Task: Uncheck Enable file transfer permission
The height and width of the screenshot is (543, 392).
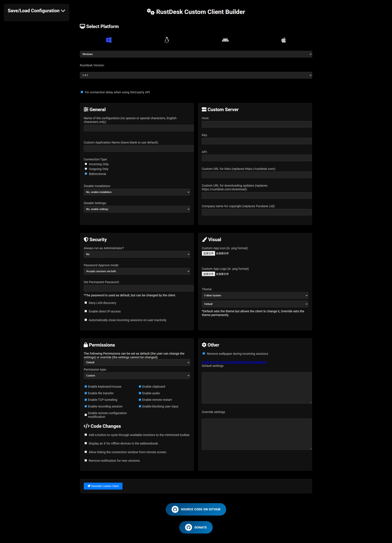Action: coord(86,393)
